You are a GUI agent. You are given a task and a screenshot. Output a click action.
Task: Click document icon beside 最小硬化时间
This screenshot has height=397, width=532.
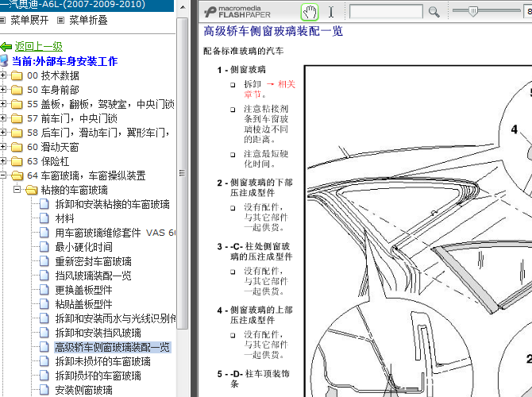[x=44, y=247]
